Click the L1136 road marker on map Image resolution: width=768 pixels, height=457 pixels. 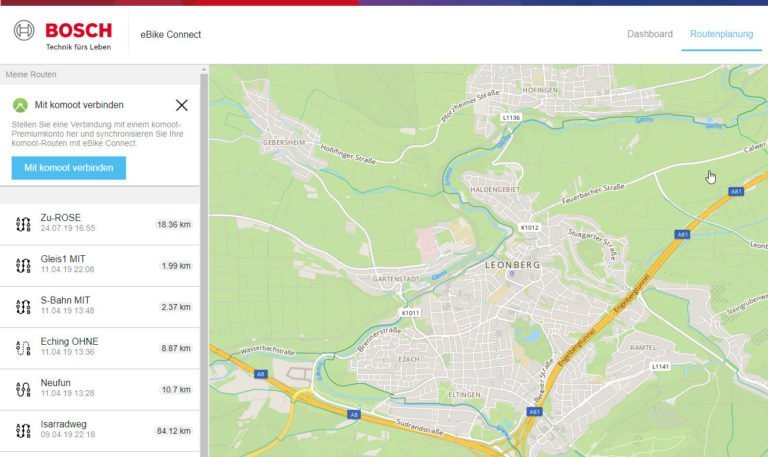tap(511, 118)
